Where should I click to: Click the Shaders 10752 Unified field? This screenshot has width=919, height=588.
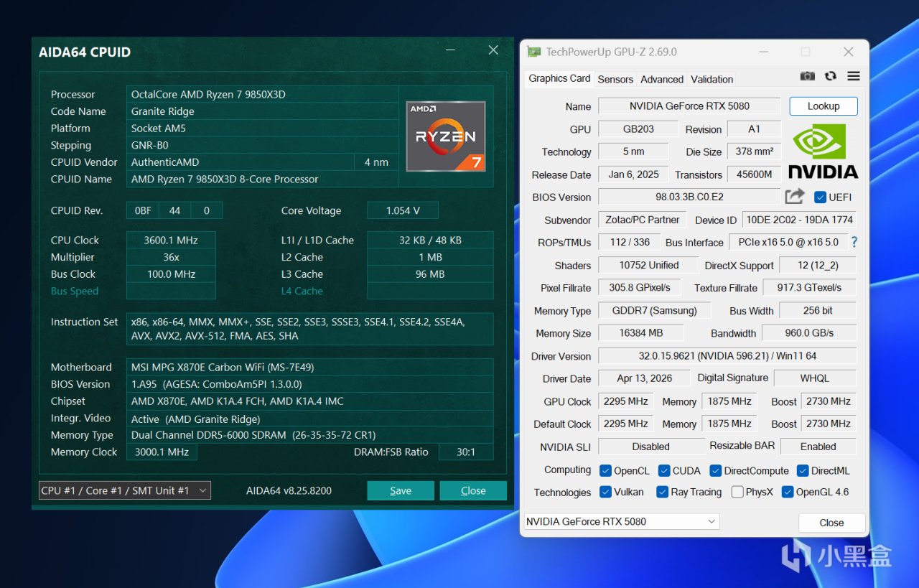pyautogui.click(x=649, y=266)
